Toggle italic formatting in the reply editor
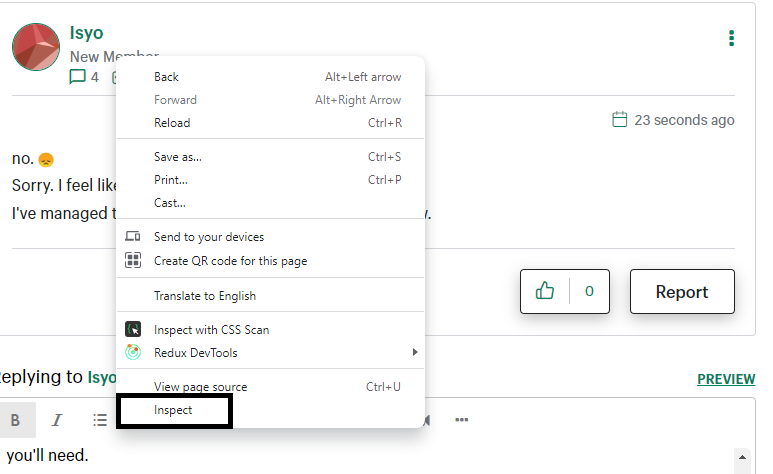Image resolution: width=773 pixels, height=474 pixels. point(57,420)
